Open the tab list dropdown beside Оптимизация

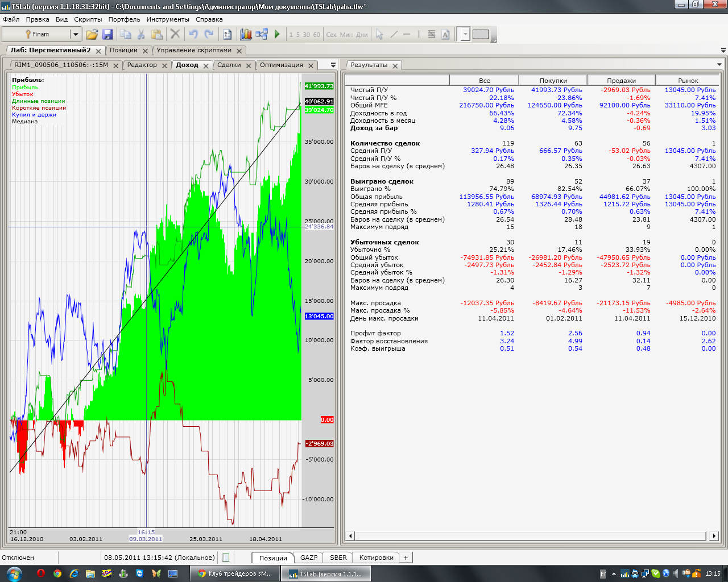(x=333, y=65)
